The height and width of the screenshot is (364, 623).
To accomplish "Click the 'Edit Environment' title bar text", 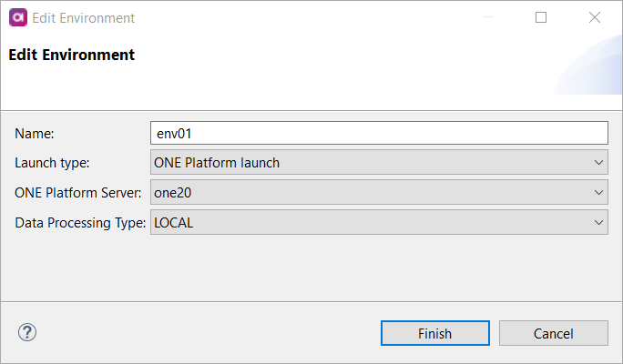I will tap(84, 17).
